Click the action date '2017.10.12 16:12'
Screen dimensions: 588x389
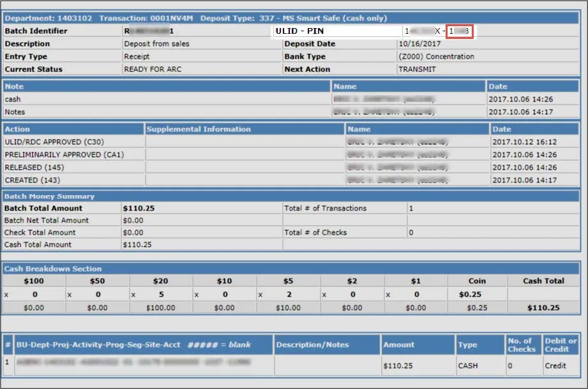[x=524, y=142]
